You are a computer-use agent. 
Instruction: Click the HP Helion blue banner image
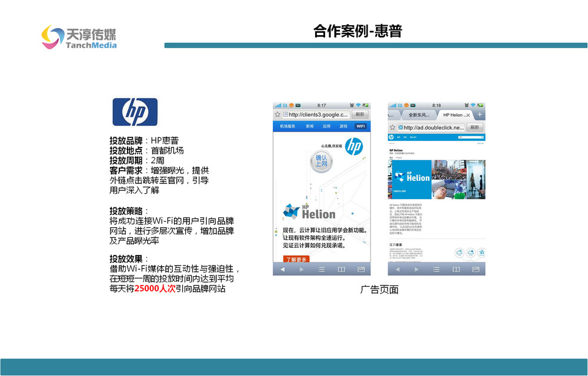pos(412,179)
